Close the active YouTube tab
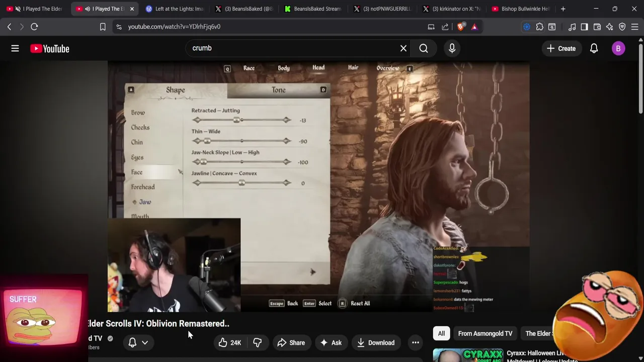 click(132, 9)
